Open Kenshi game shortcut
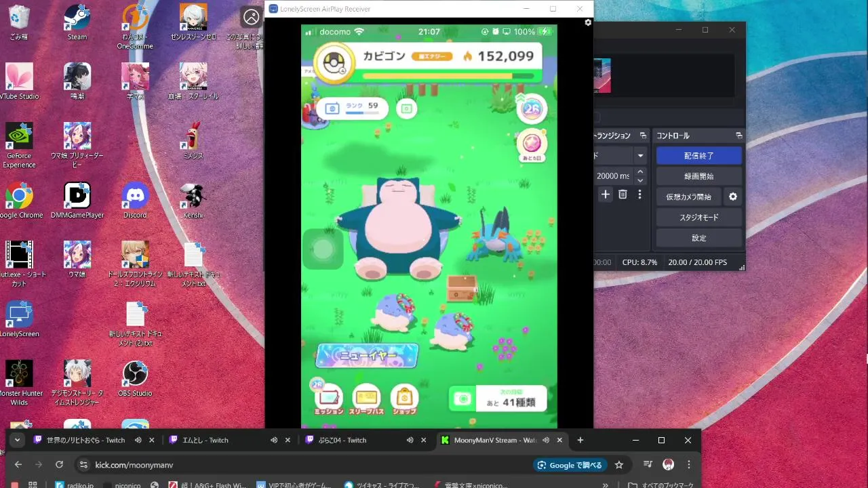 point(193,201)
